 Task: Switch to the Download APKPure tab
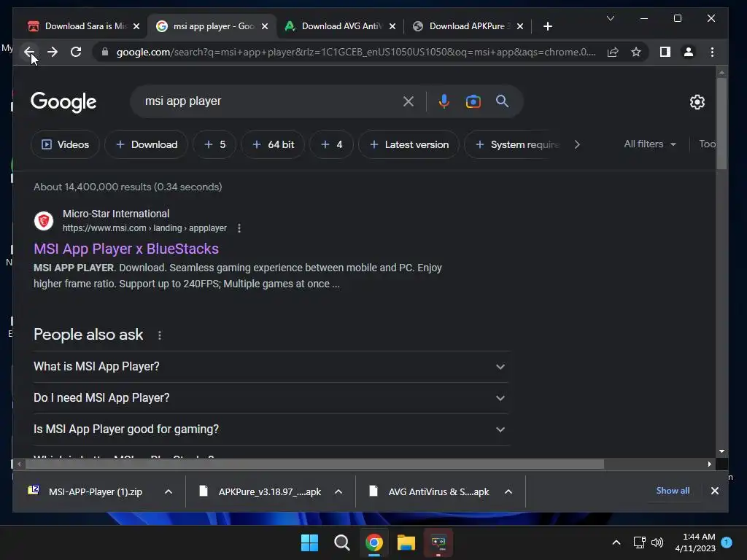[469, 26]
